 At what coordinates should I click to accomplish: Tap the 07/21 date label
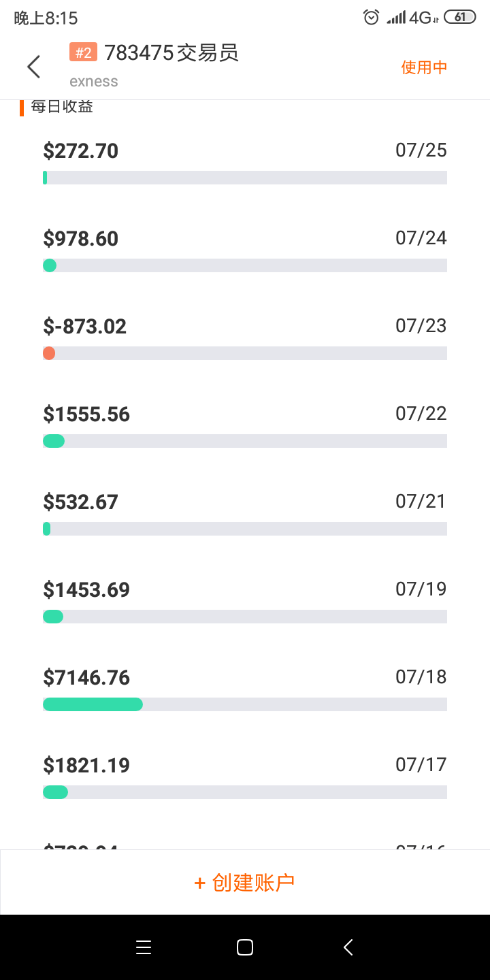click(421, 502)
